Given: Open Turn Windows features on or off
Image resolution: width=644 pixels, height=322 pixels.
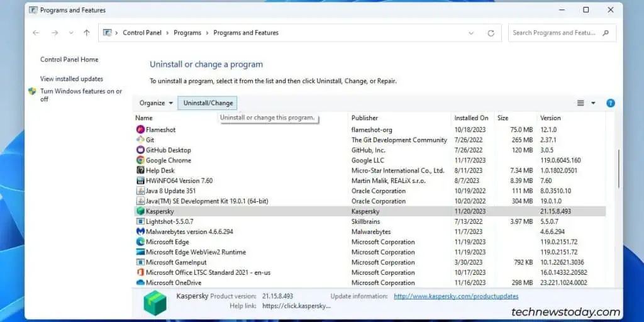Looking at the screenshot, I should [81, 96].
